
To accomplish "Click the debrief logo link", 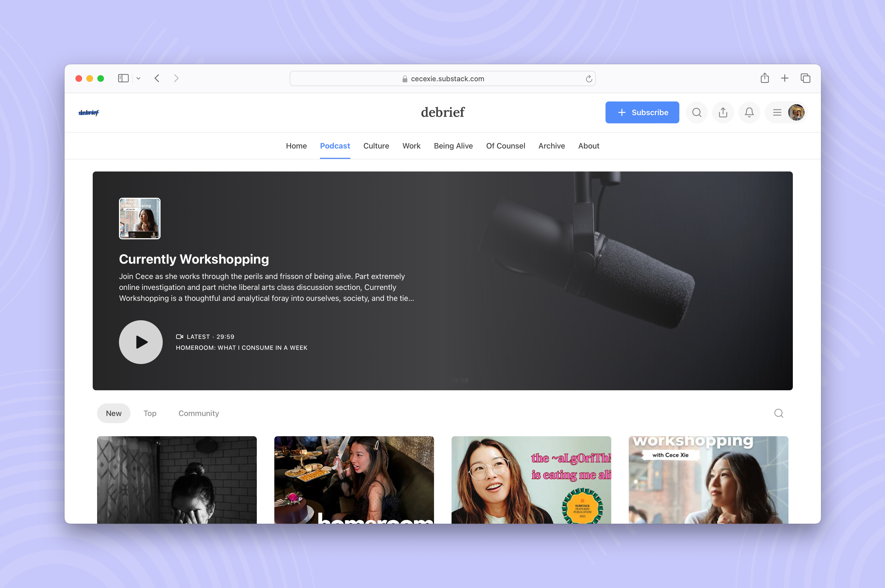I will point(89,112).
